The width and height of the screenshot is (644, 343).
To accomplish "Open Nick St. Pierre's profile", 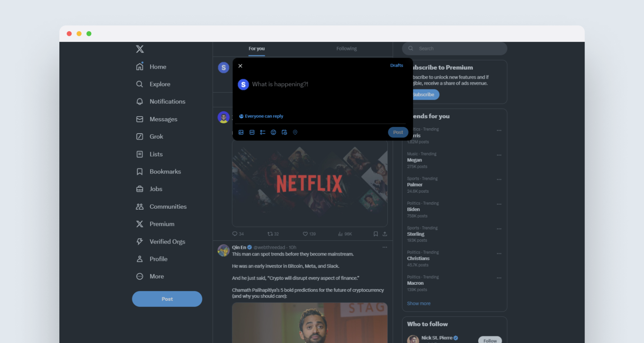I will coord(437,338).
